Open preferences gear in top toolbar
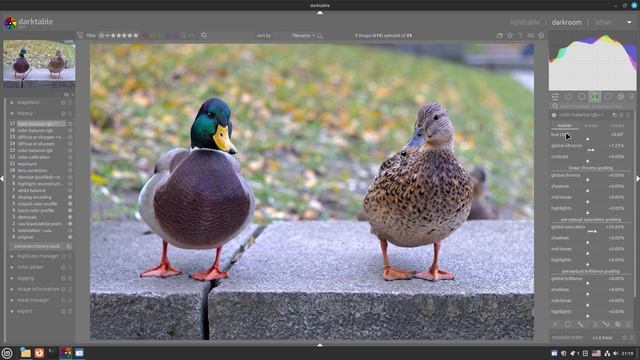Image resolution: width=640 pixels, height=360 pixels. tap(541, 36)
